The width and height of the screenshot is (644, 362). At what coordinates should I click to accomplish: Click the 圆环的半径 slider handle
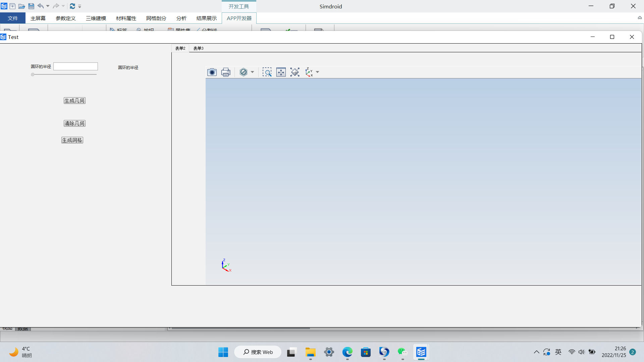point(33,74)
